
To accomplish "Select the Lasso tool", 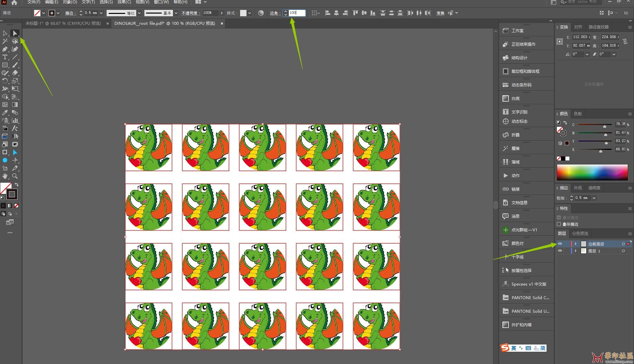I will click(x=15, y=41).
